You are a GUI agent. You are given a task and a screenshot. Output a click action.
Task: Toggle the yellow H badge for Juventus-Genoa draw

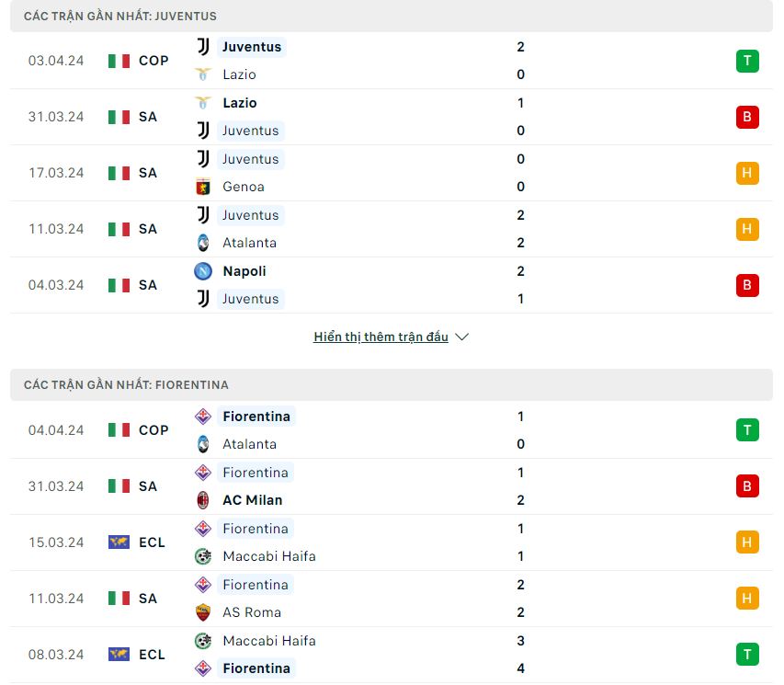coord(746,173)
